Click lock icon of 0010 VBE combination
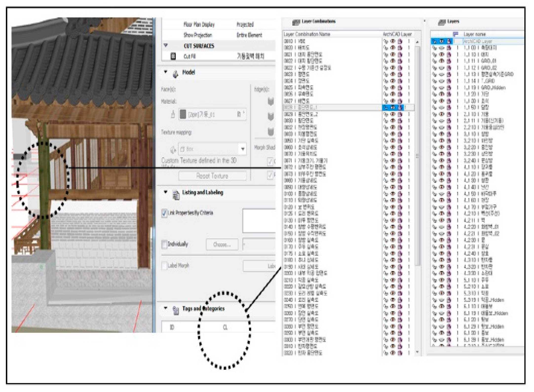Viewport: 534px width, 392px height. pyautogui.click(x=386, y=41)
